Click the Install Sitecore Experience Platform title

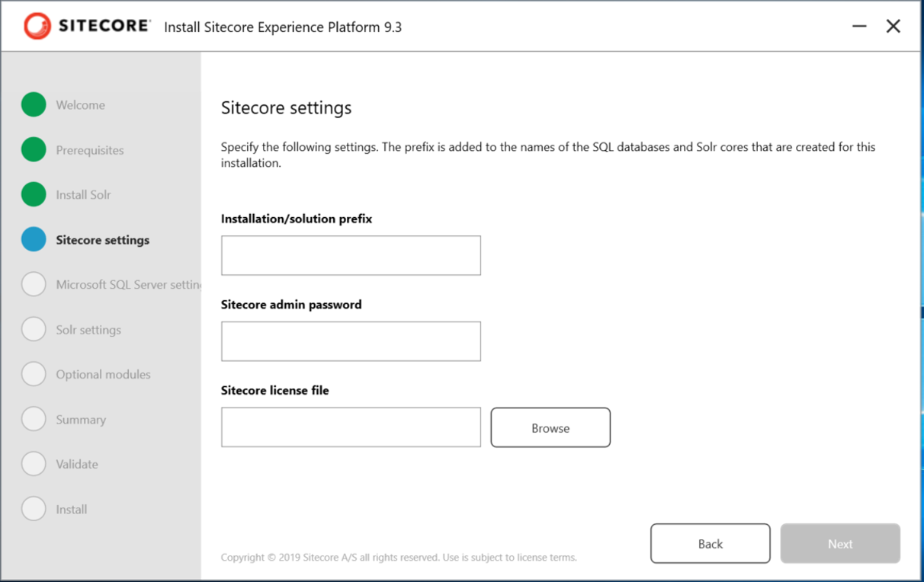click(x=283, y=27)
